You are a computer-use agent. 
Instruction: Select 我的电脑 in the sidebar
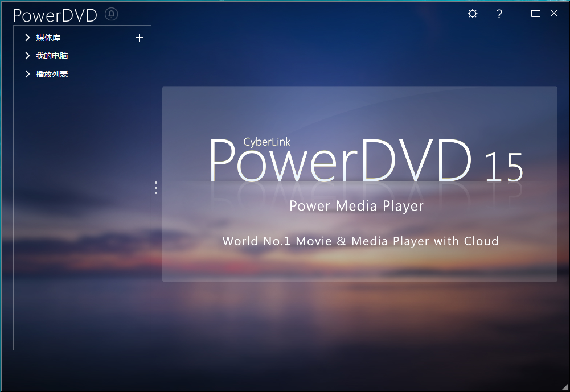tap(52, 56)
